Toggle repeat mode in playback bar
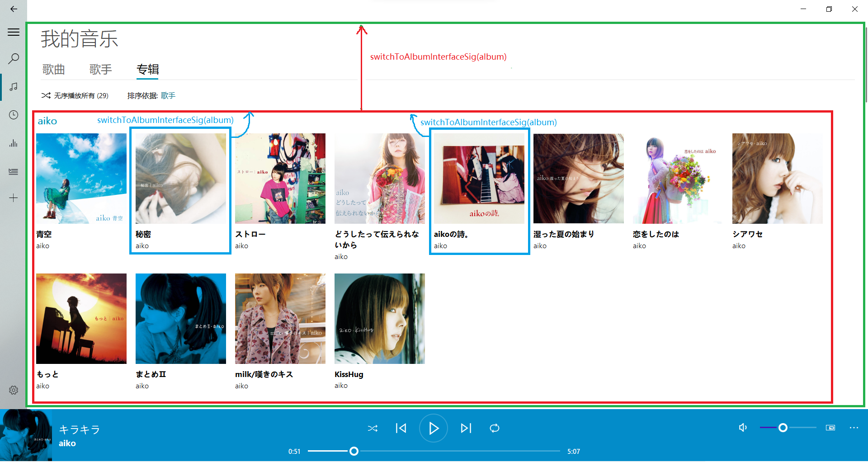 495,428
